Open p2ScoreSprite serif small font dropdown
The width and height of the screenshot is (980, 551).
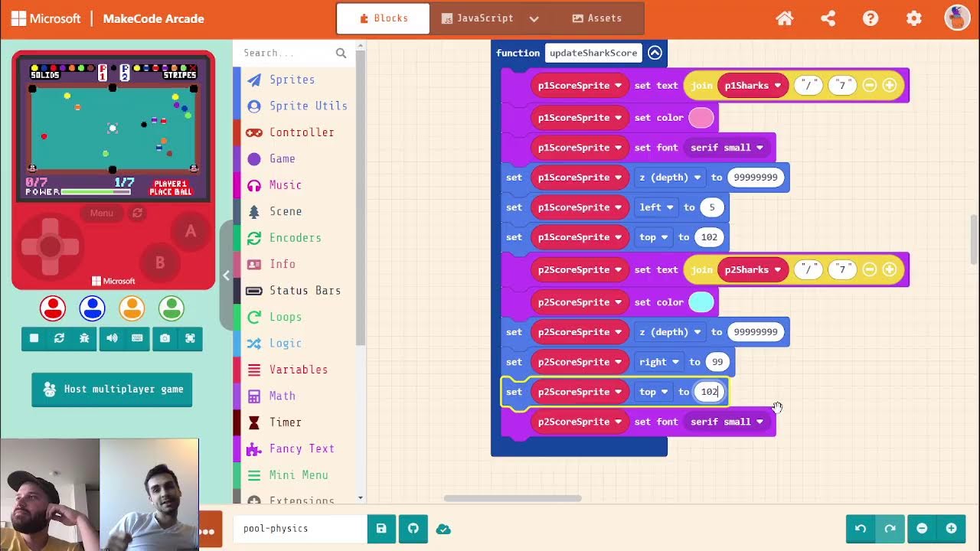727,422
